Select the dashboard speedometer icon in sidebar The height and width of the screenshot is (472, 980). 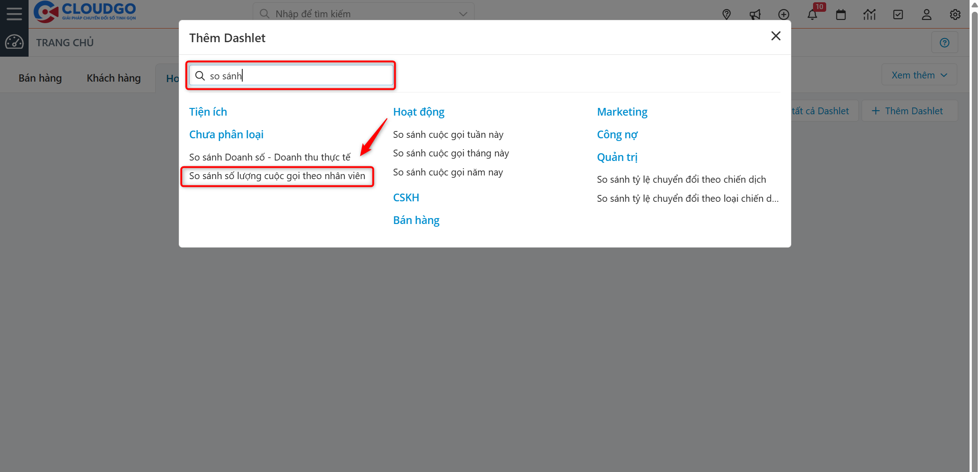click(14, 42)
